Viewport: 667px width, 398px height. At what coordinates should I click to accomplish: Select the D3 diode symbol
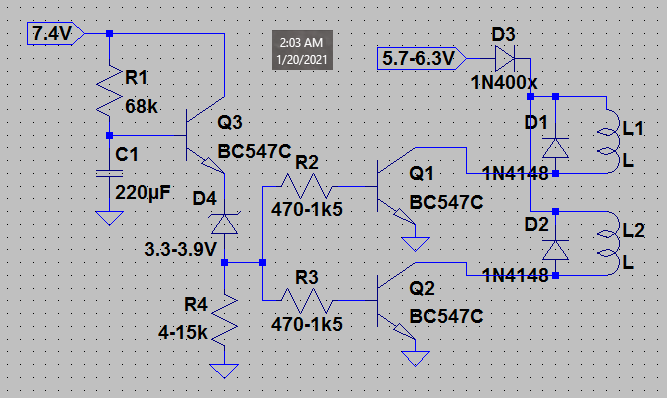(505, 58)
